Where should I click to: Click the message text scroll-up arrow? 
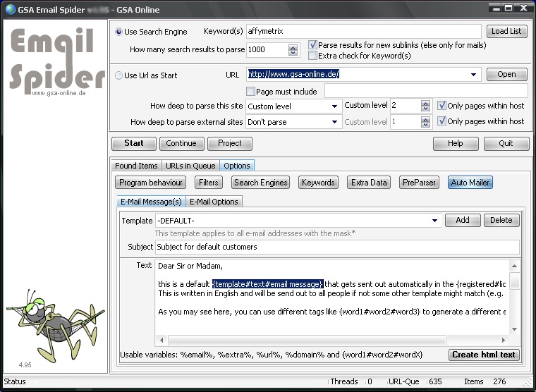click(514, 266)
